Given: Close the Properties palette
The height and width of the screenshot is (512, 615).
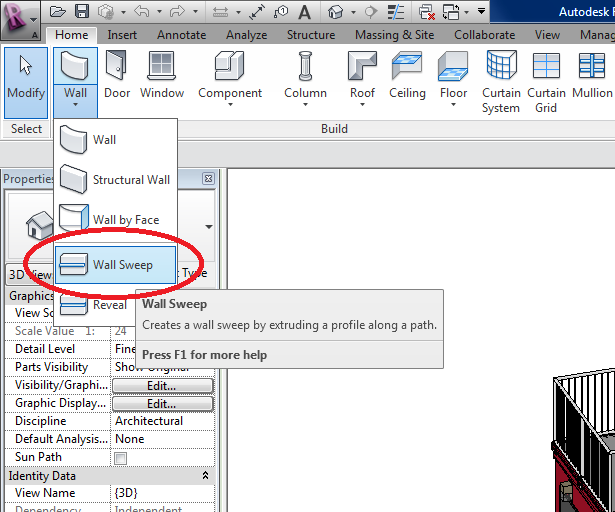Looking at the screenshot, I should (x=208, y=179).
